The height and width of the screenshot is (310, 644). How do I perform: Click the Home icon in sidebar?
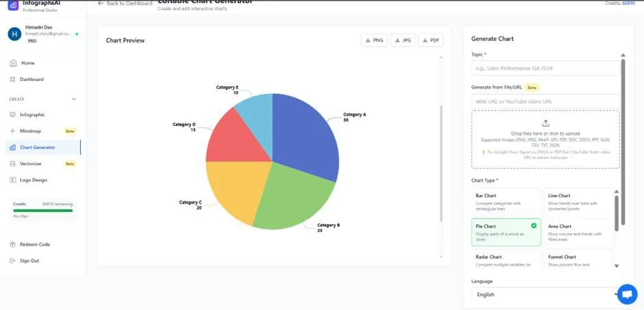click(13, 63)
